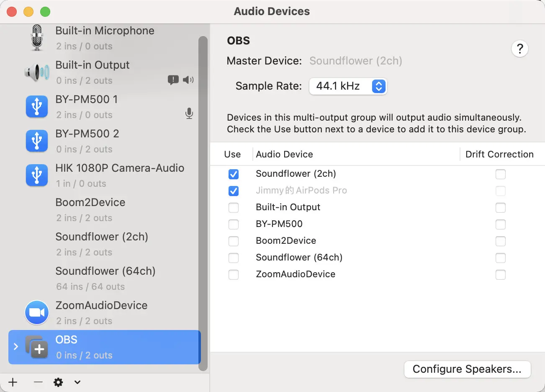Screen dimensions: 545x392
Task: Click the ZoomAudioDevice name in the sidebar
Action: click(101, 305)
